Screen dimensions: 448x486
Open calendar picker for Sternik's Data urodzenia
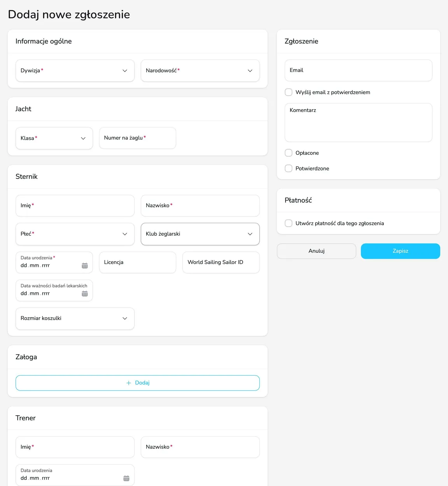pos(85,266)
